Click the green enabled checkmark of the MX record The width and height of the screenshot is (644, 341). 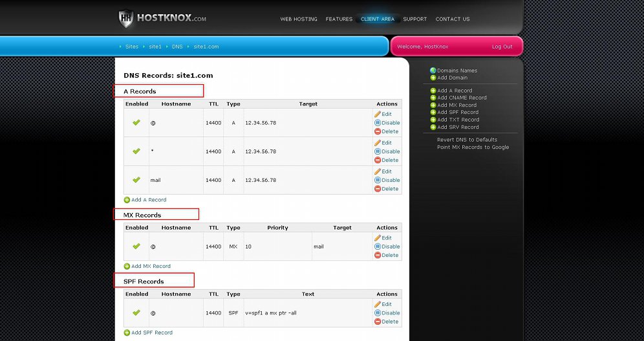136,247
